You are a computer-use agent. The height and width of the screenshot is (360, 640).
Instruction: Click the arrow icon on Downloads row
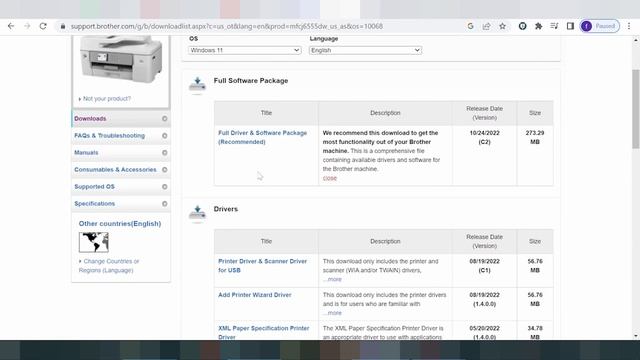pyautogui.click(x=164, y=118)
